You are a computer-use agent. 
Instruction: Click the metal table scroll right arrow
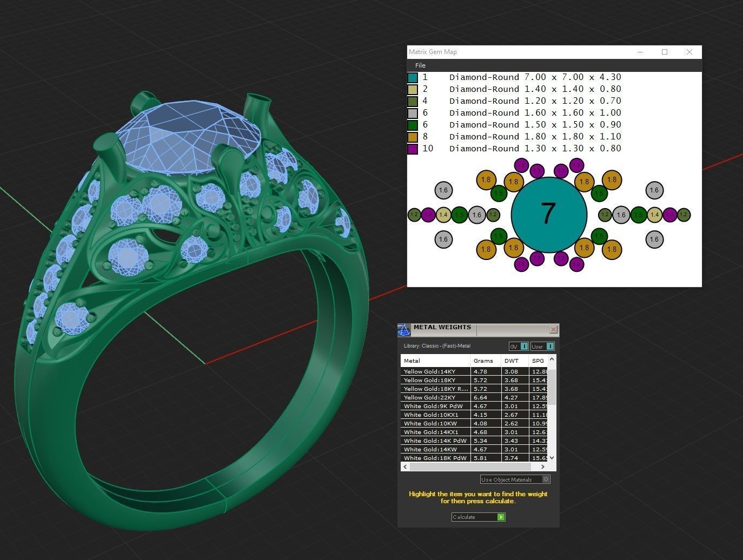click(x=543, y=466)
